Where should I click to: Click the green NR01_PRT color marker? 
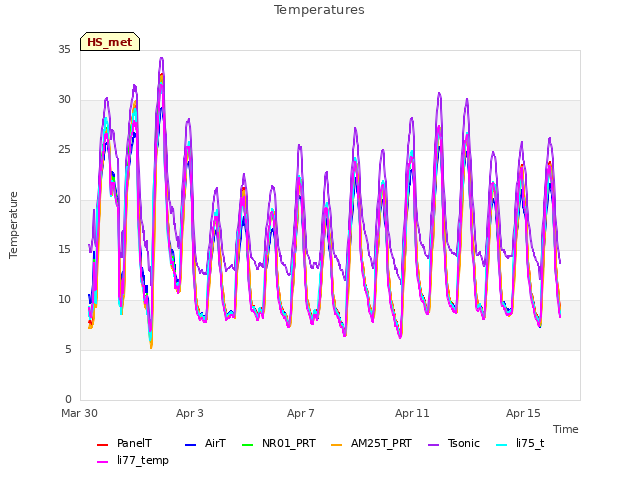pos(247,444)
